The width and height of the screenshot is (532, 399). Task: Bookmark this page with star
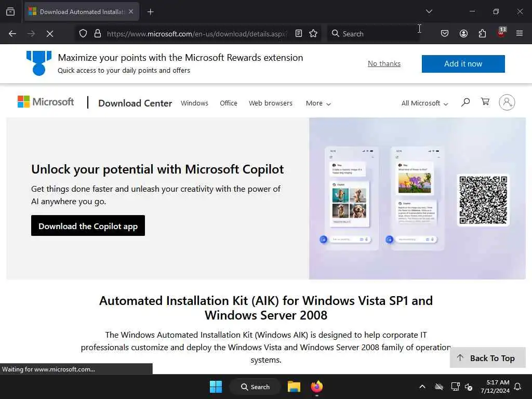pos(313,33)
